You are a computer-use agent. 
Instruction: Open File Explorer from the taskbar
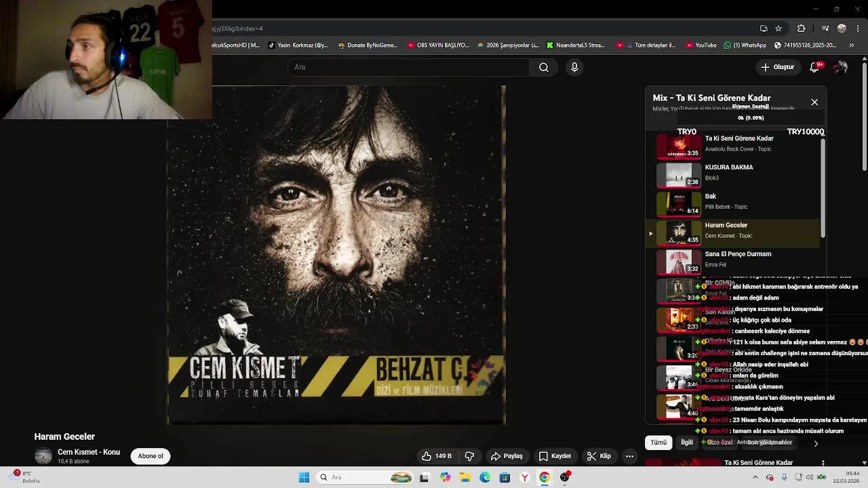pyautogui.click(x=465, y=478)
